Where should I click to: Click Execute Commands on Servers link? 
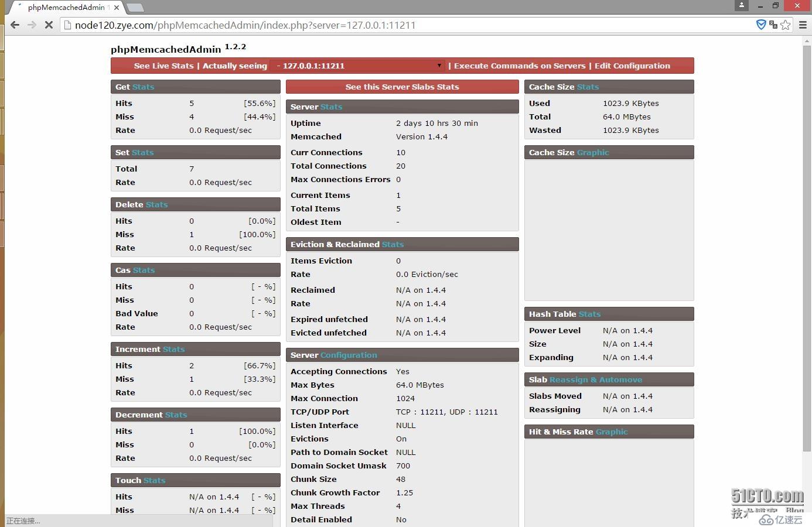[520, 66]
